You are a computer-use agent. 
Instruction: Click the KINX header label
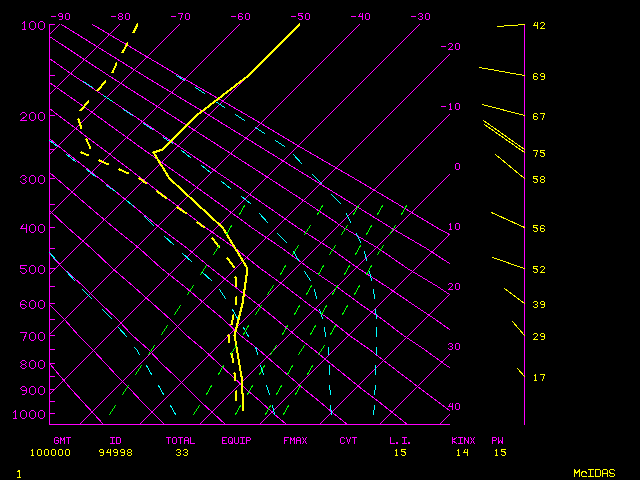[462, 440]
